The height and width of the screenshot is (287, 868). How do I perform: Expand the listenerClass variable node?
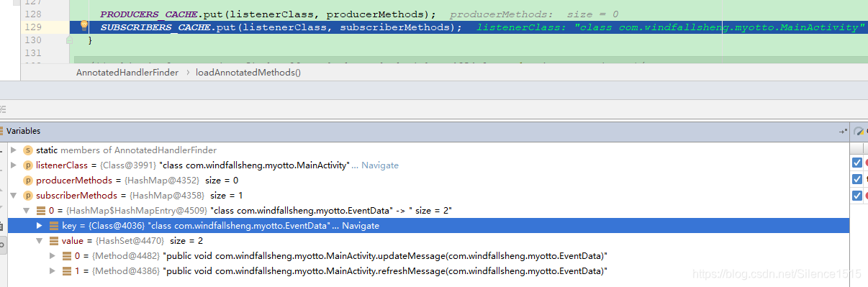click(x=14, y=165)
